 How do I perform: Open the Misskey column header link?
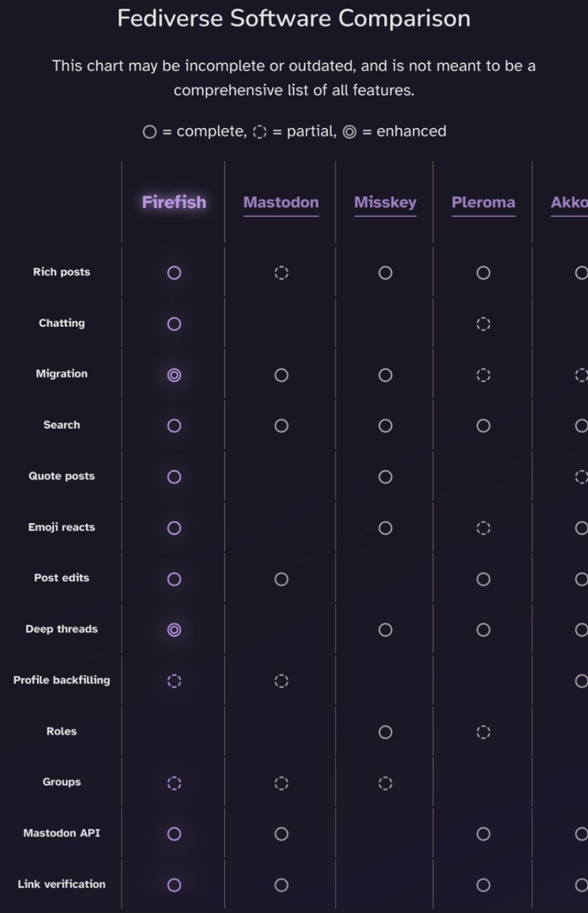(x=385, y=202)
